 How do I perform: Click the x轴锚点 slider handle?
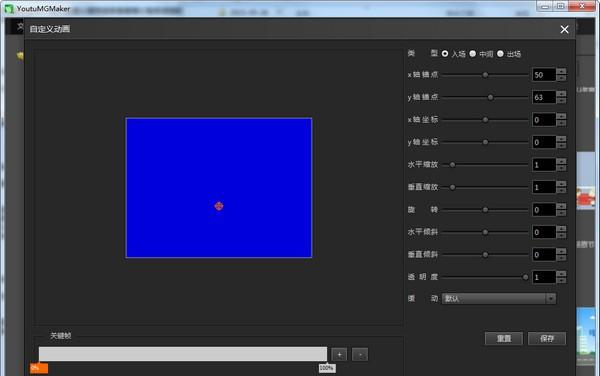pyautogui.click(x=485, y=75)
